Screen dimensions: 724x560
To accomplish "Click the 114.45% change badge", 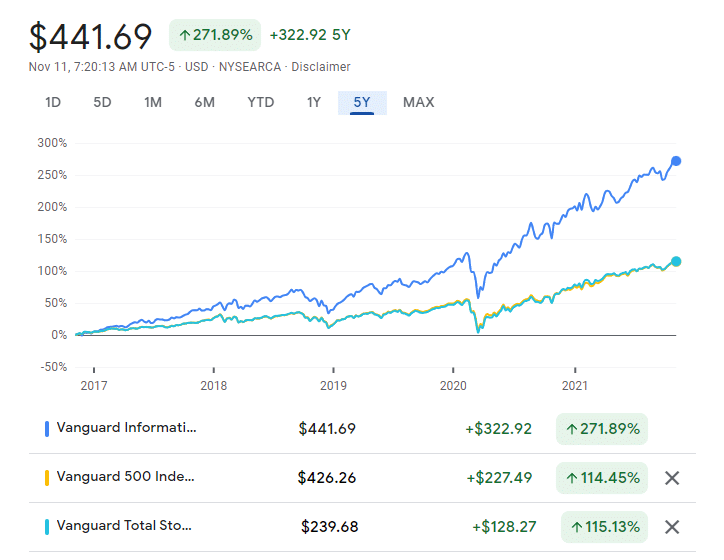I will pos(602,478).
